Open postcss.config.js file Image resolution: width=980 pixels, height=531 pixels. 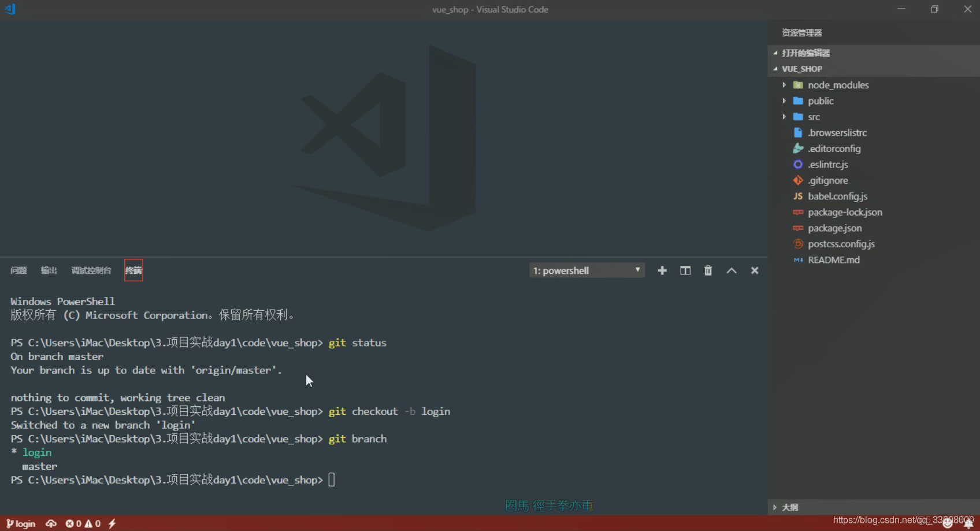(x=841, y=244)
